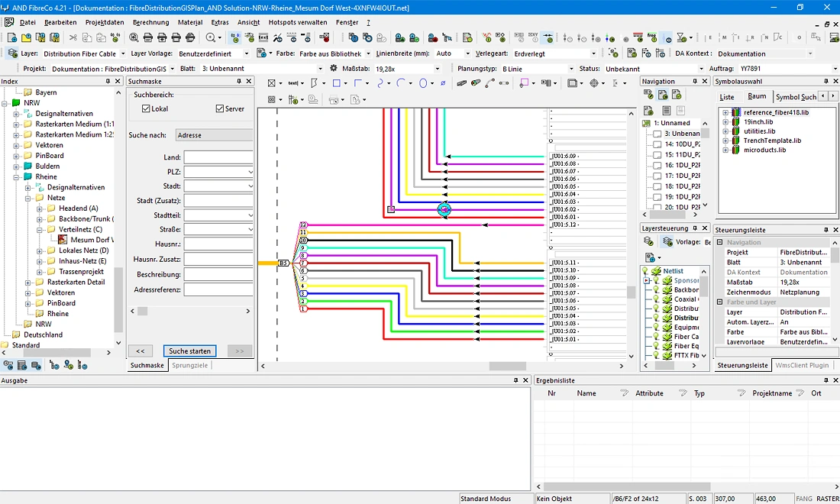Click the crosshair target tool icon

click(593, 83)
